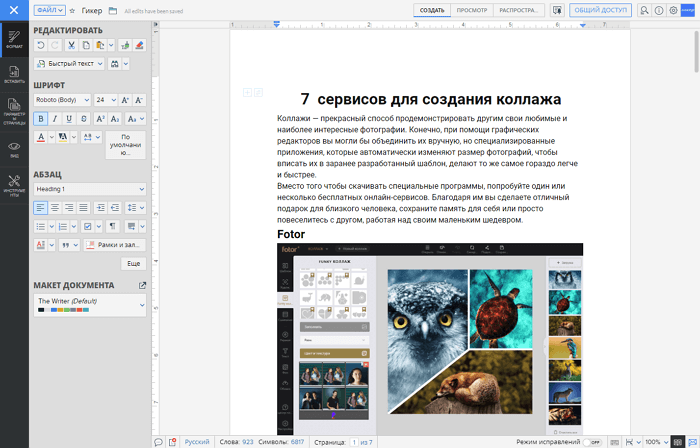700x448 pixels.
Task: Open the comments icon in status bar
Action: point(158,441)
